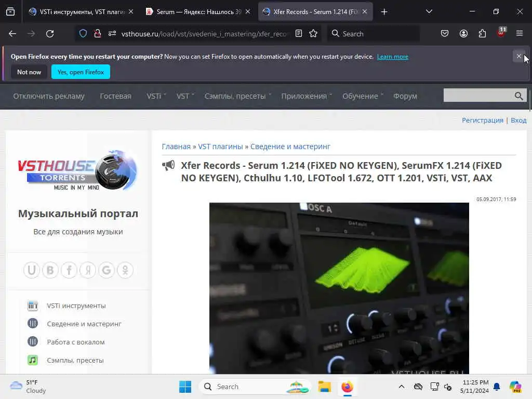
Task: Open Firefox View icon in tab bar
Action: tap(10, 12)
